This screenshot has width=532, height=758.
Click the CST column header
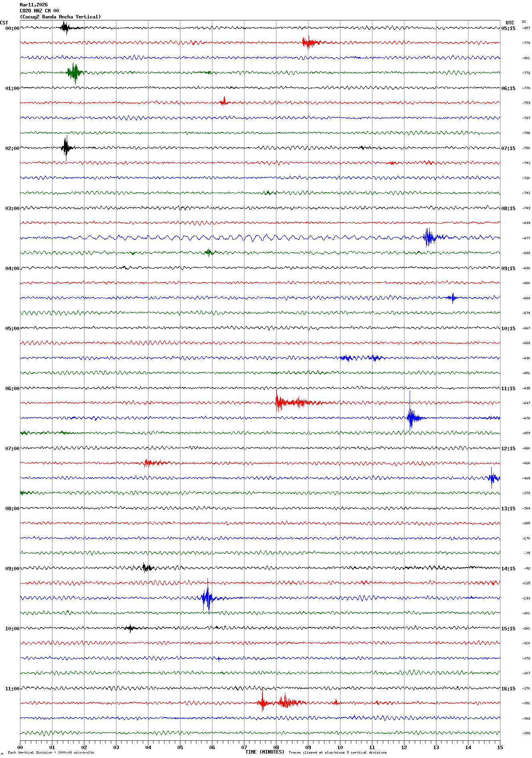(4, 23)
